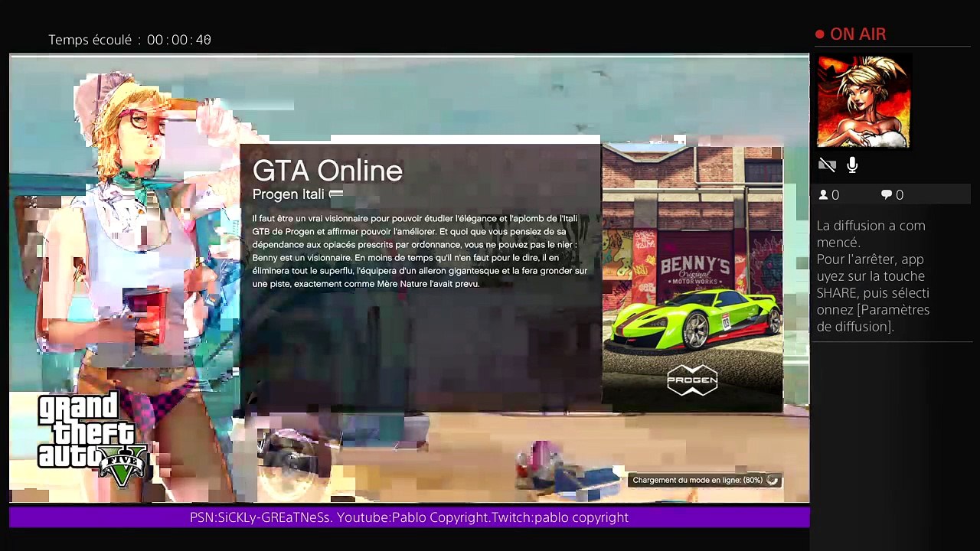Click the 'Chargement du mode en ligne' loading indicator
This screenshot has height=551, width=980.
[x=704, y=480]
